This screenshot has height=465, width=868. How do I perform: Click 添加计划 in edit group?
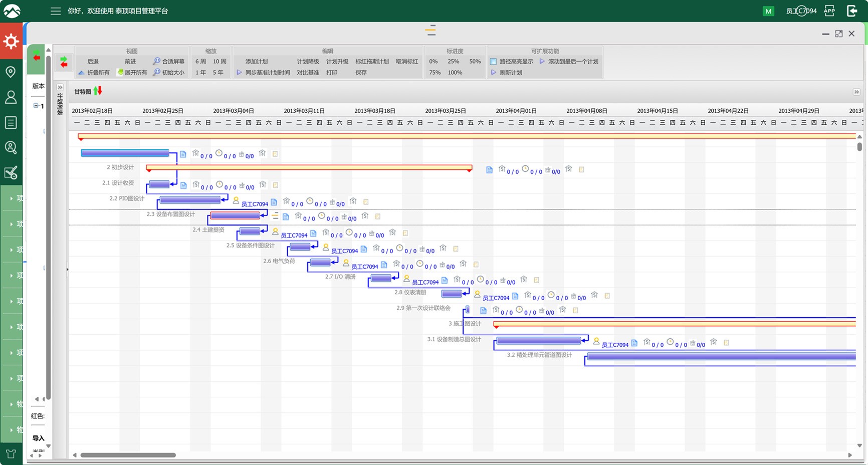click(256, 62)
